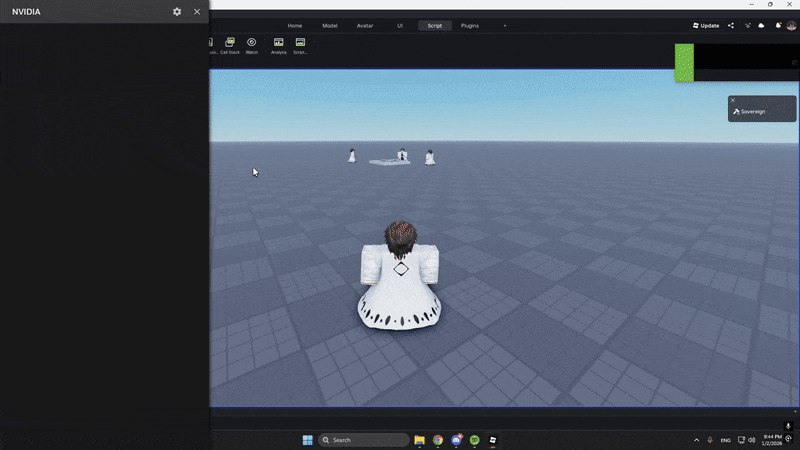The width and height of the screenshot is (800, 450).
Task: Switch to the Model tab
Action: pos(330,25)
